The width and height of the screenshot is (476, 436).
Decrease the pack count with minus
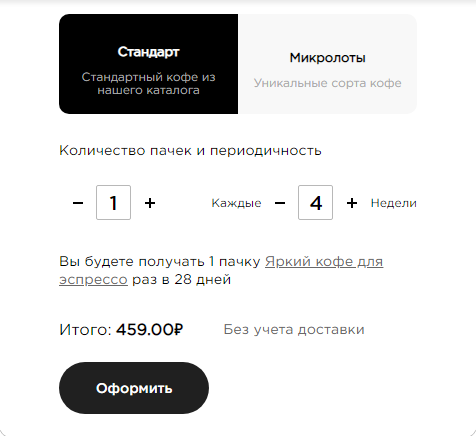tap(78, 203)
